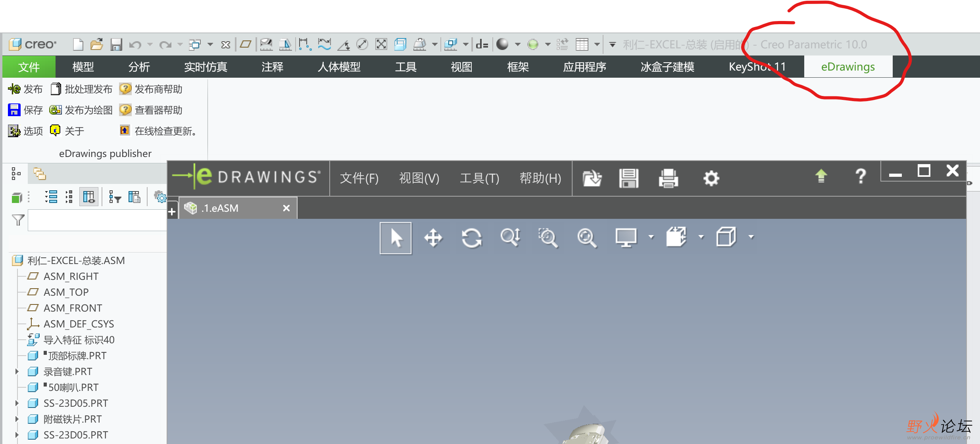Screen dimensions: 980x444
Task: Switch to the KeyShot 11 tab
Action: (757, 67)
